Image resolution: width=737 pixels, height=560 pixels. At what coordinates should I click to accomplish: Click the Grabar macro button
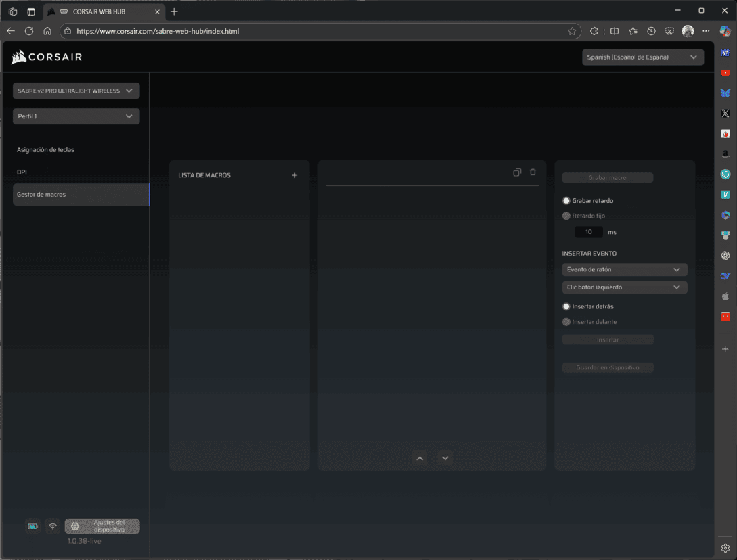coord(607,178)
